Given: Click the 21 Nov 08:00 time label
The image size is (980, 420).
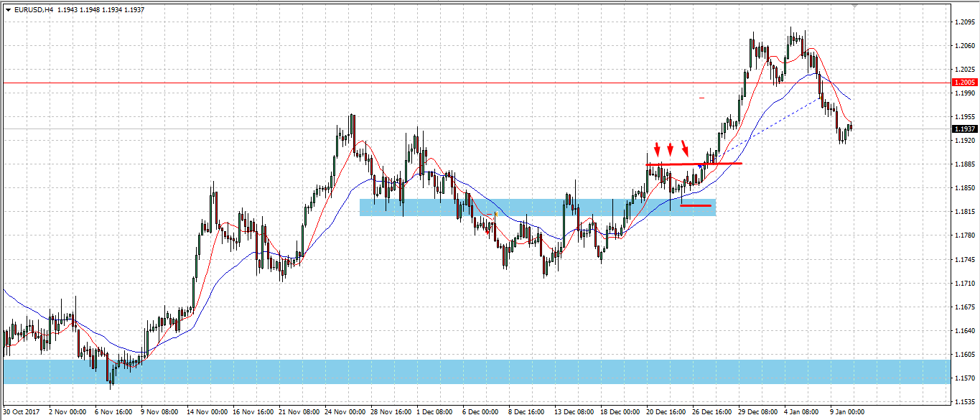Looking at the screenshot, I should [x=299, y=412].
